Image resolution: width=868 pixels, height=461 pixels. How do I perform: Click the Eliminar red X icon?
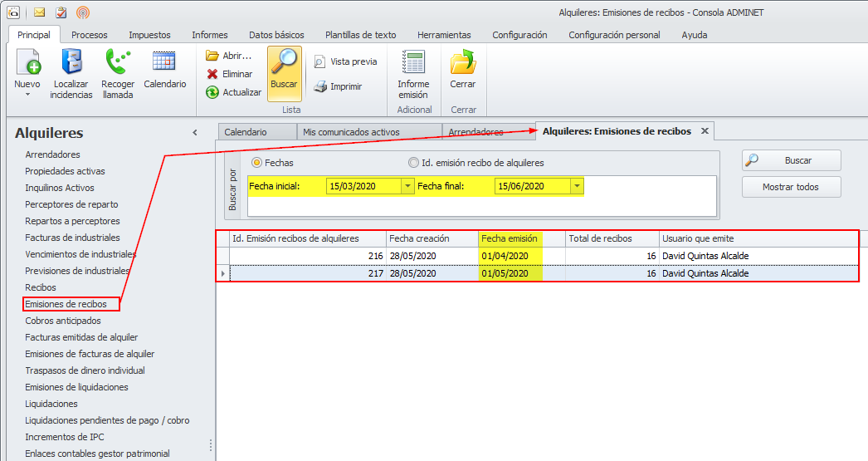(x=213, y=74)
